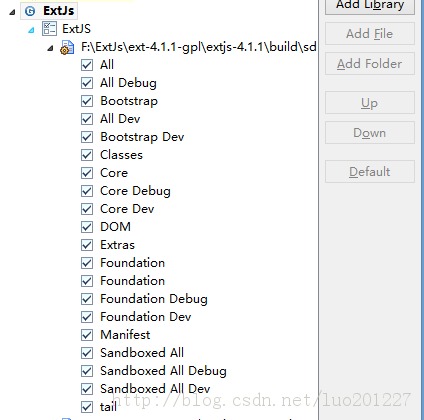The height and width of the screenshot is (420, 424).
Task: Click the Default button
Action: click(x=370, y=171)
